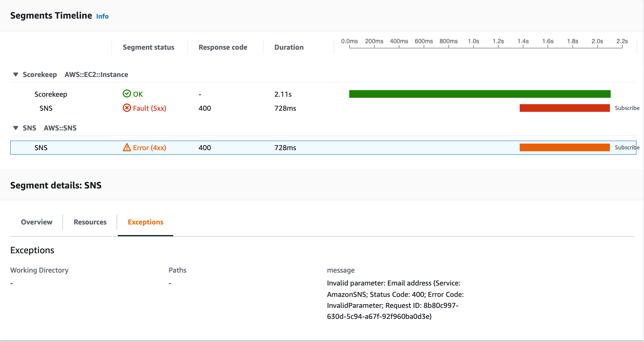
Task: Open the Overview tab
Action: [37, 222]
